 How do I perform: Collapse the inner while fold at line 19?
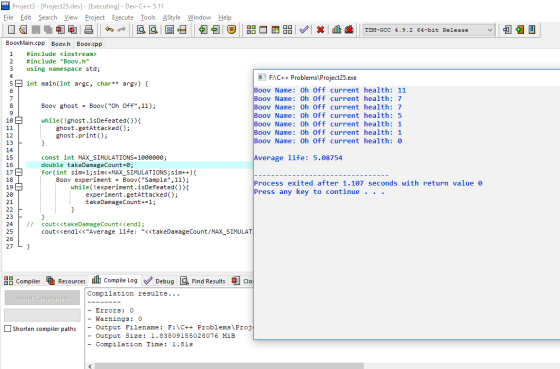(19, 187)
